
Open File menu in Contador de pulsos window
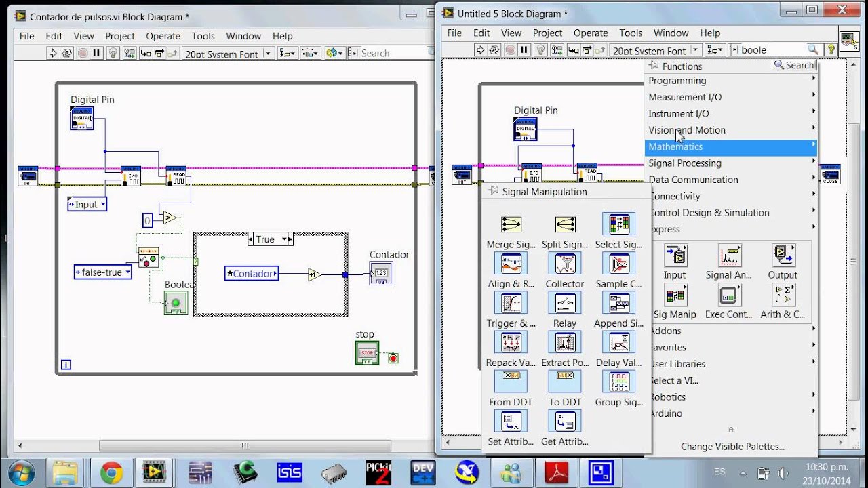tap(26, 36)
